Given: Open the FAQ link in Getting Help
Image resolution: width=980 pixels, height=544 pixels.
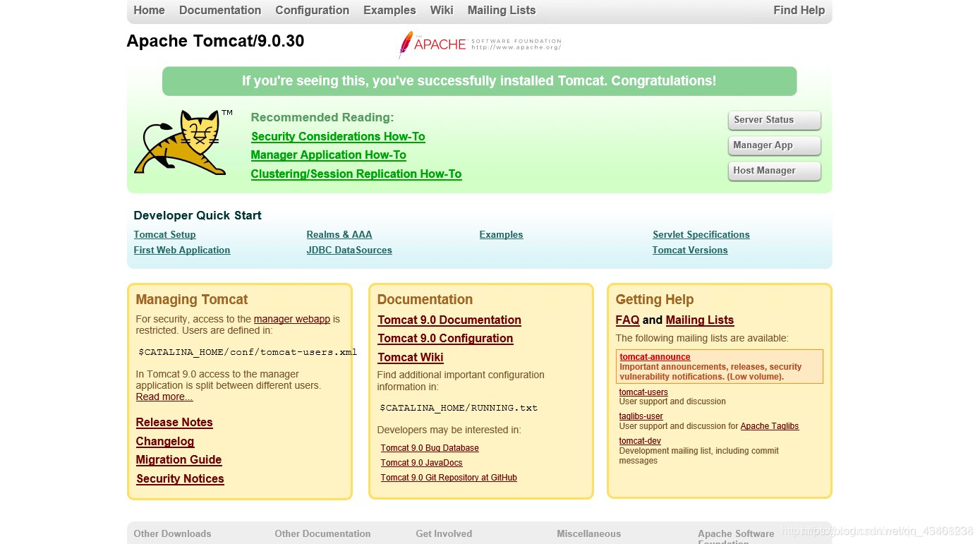Looking at the screenshot, I should 627,320.
